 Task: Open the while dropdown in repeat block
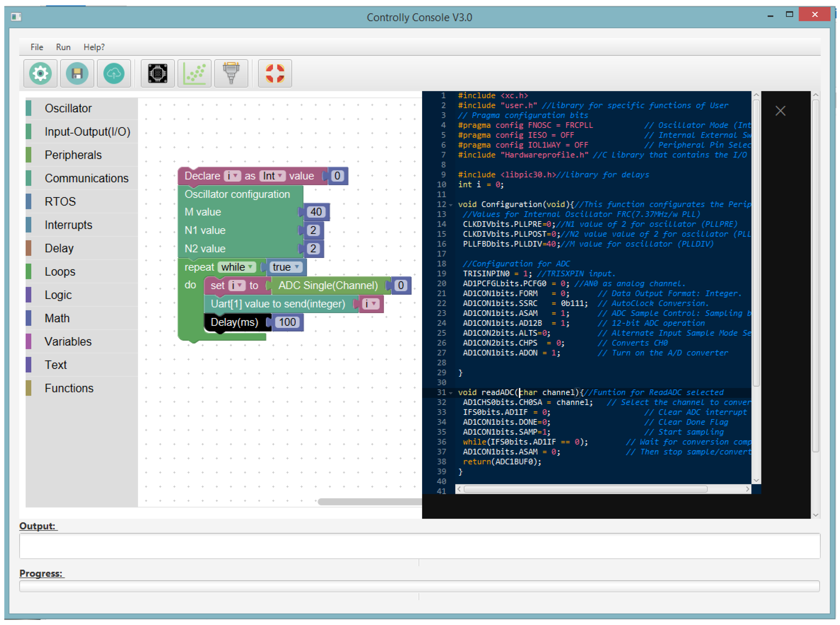click(237, 267)
